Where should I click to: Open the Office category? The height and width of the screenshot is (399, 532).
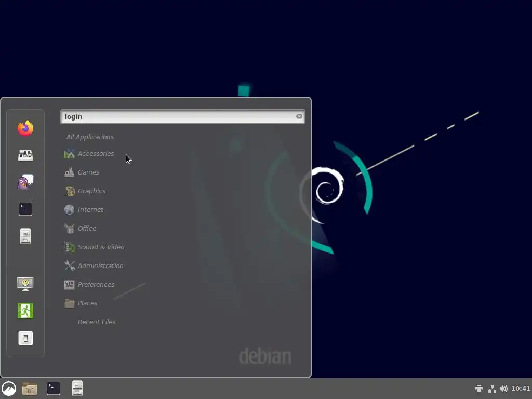87,228
